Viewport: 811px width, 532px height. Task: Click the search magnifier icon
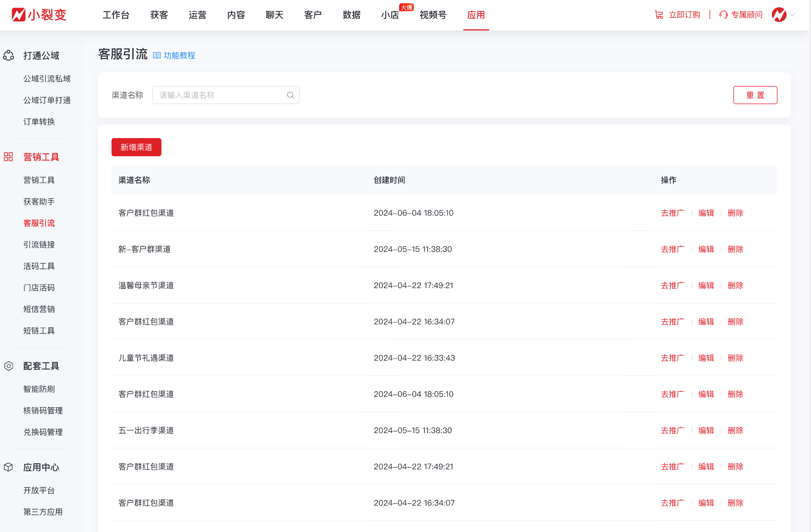tap(290, 95)
